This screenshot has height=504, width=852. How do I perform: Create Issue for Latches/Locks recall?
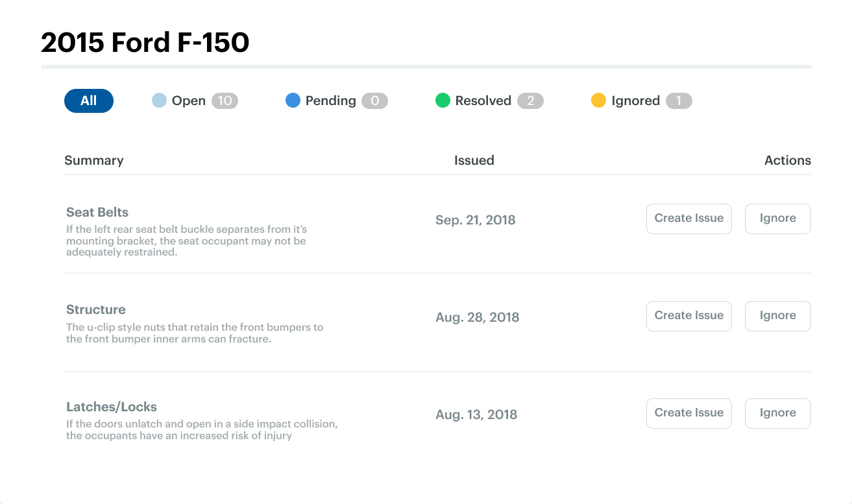tap(688, 413)
